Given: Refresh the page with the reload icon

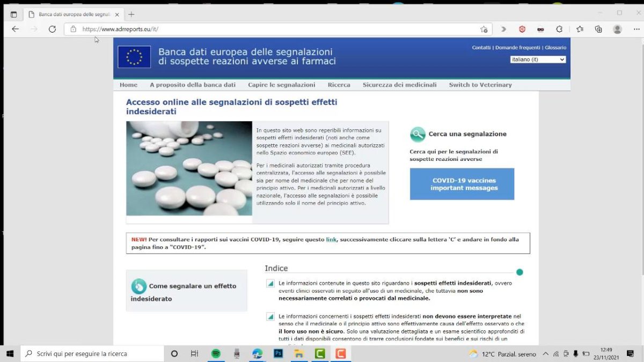Looking at the screenshot, I should [x=52, y=29].
